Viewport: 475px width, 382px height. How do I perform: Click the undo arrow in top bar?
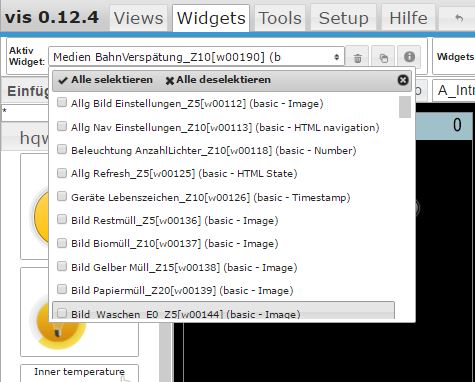(x=459, y=18)
